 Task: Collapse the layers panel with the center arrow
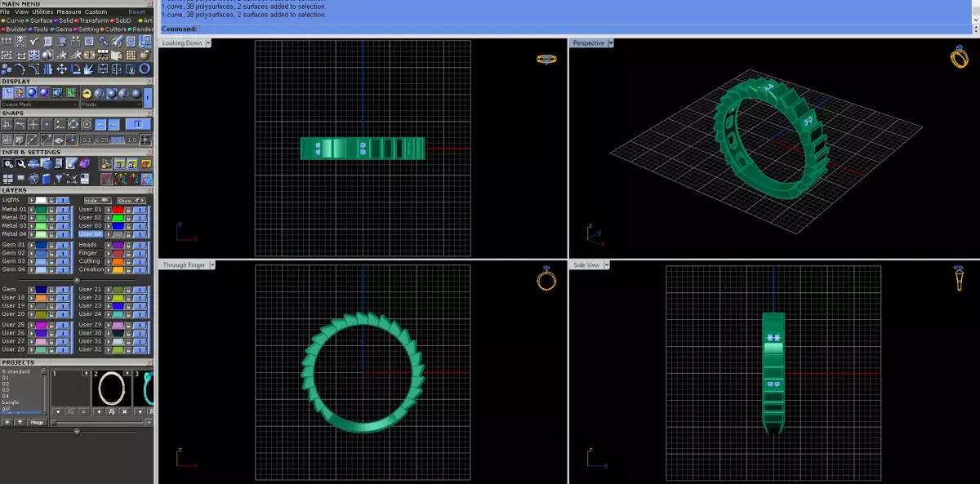77,279
